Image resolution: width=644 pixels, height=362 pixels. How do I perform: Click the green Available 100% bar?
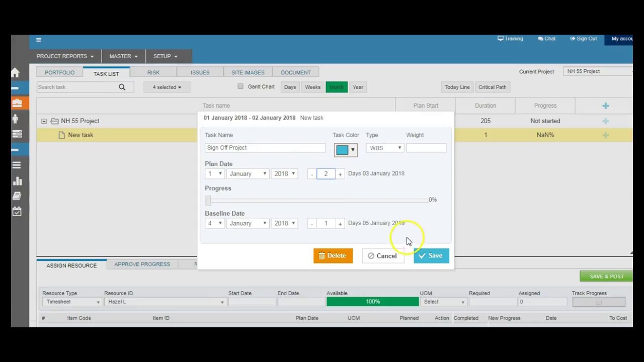(x=372, y=302)
